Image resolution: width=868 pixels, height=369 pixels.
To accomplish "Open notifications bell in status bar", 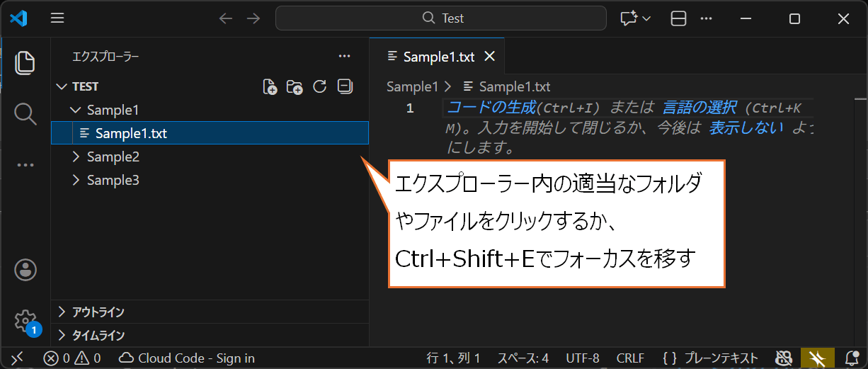I will (x=852, y=358).
